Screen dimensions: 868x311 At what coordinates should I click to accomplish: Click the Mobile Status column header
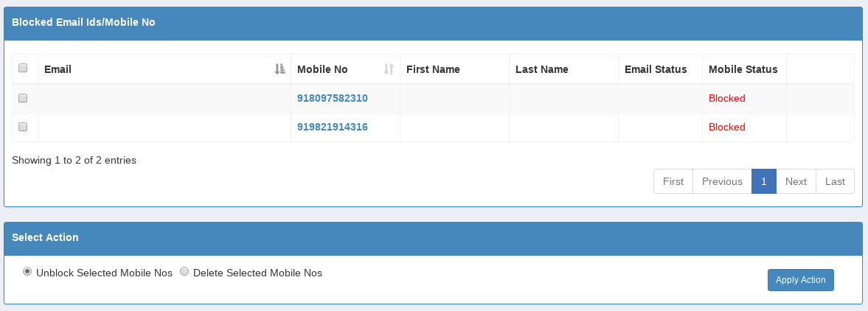tap(743, 69)
